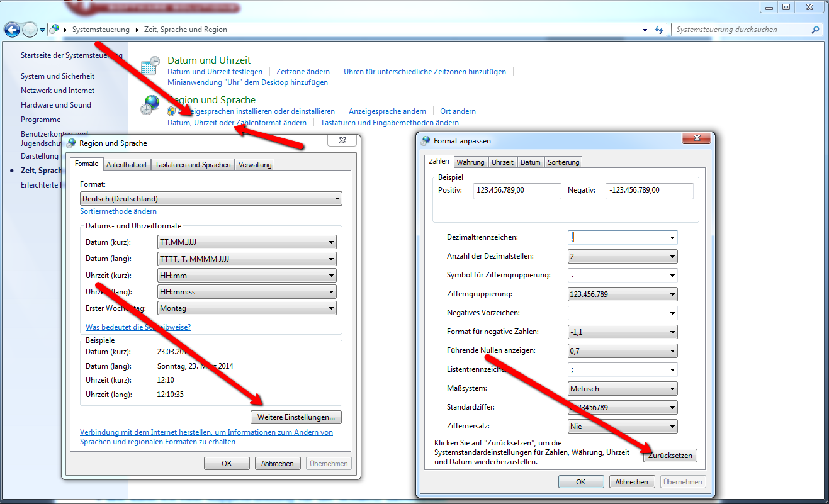Switch to the Tastaturen und Sprachen tab
The image size is (829, 504).
(193, 164)
